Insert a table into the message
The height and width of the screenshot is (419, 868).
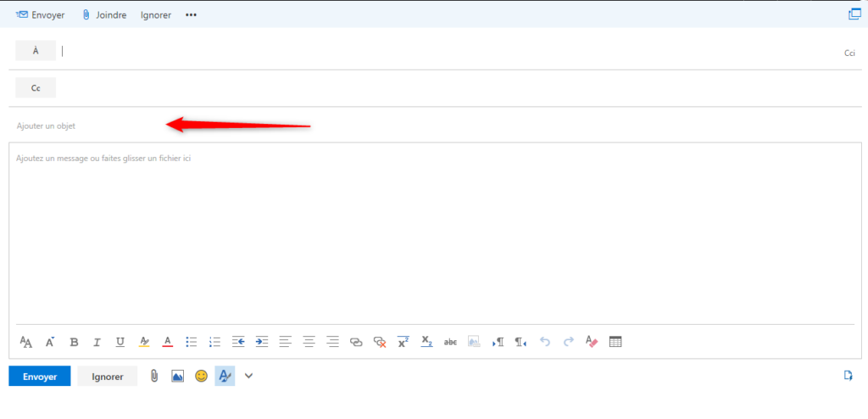coord(615,342)
